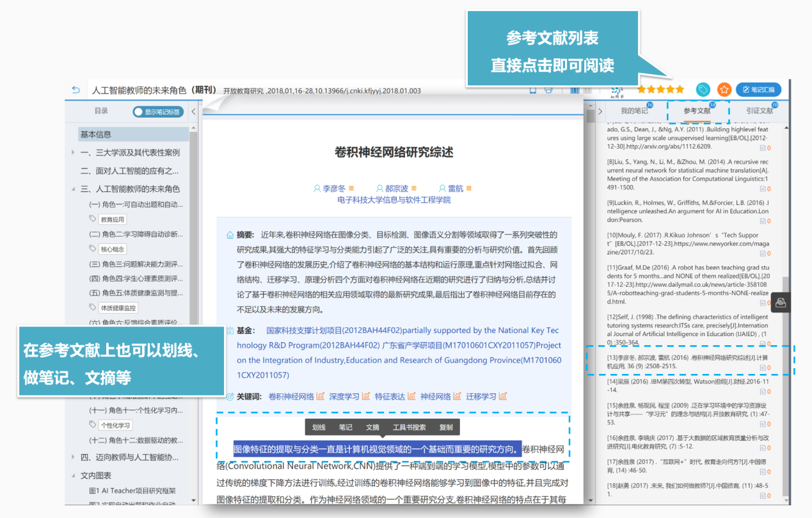812x518 pixels.
Task: Open the floating side toolbox icon
Action: click(x=781, y=303)
